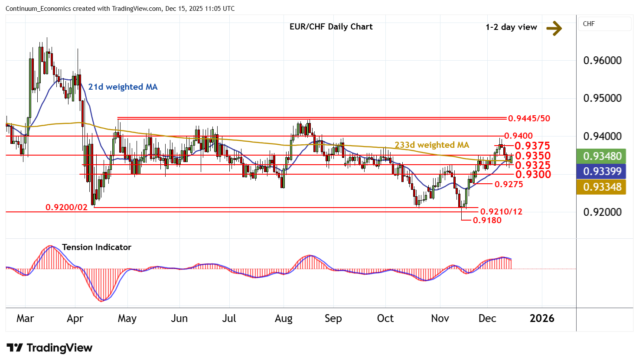Image resolution: width=639 pixels, height=364 pixels.
Task: Click the 0.9445/50 resistance level label
Action: pos(529,118)
